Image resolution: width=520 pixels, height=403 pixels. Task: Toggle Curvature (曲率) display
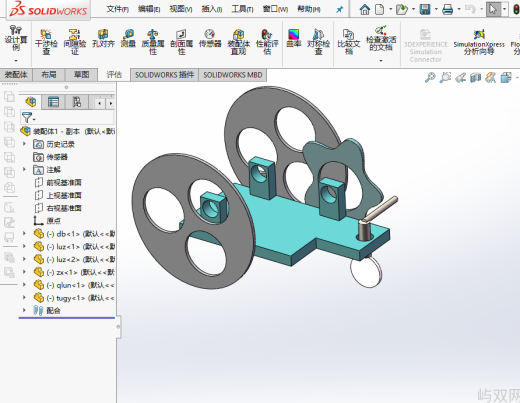294,38
